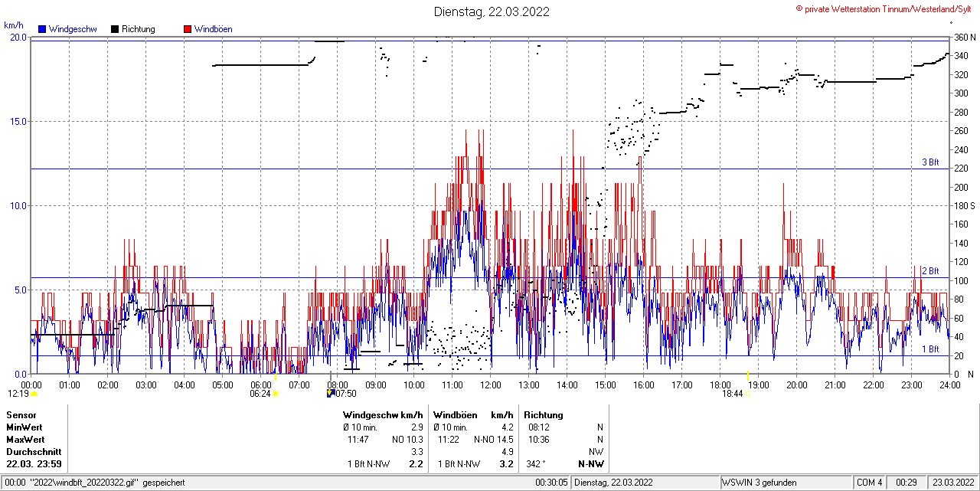Click the 10.0 value on the left axis

coord(18,205)
